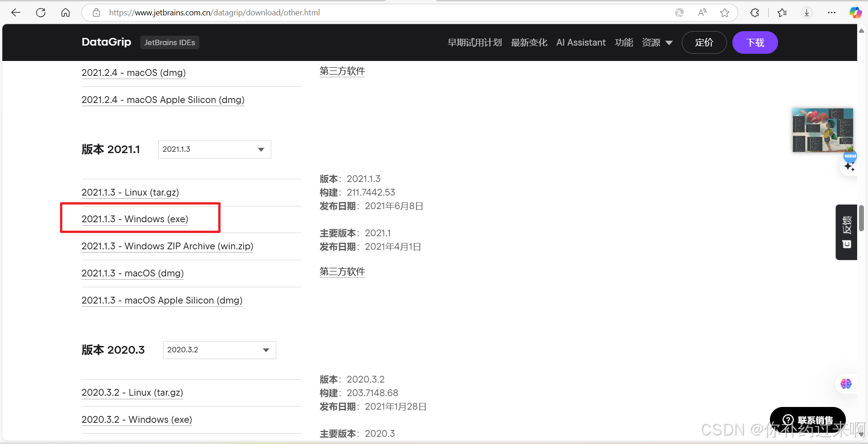Image resolution: width=868 pixels, height=444 pixels.
Task: Download 2021.1.3 Windows (exe)
Action: (x=135, y=219)
